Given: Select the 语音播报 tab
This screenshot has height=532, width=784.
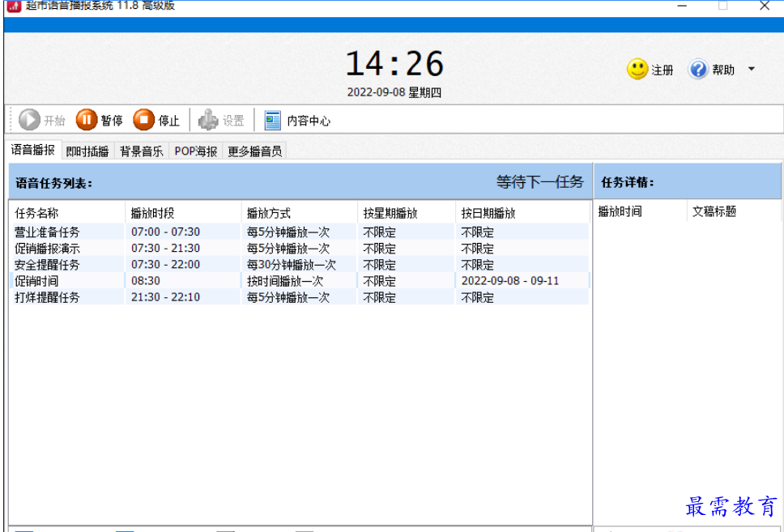Looking at the screenshot, I should click(33, 151).
